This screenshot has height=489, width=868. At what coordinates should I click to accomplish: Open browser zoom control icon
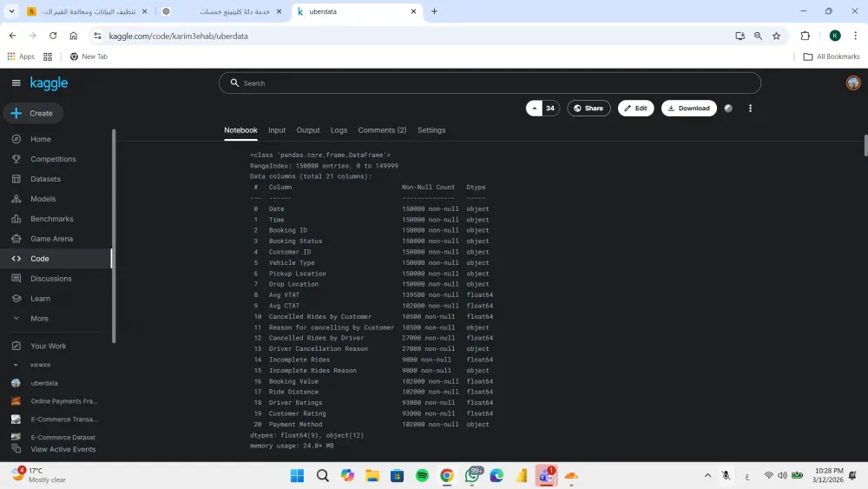(x=758, y=36)
